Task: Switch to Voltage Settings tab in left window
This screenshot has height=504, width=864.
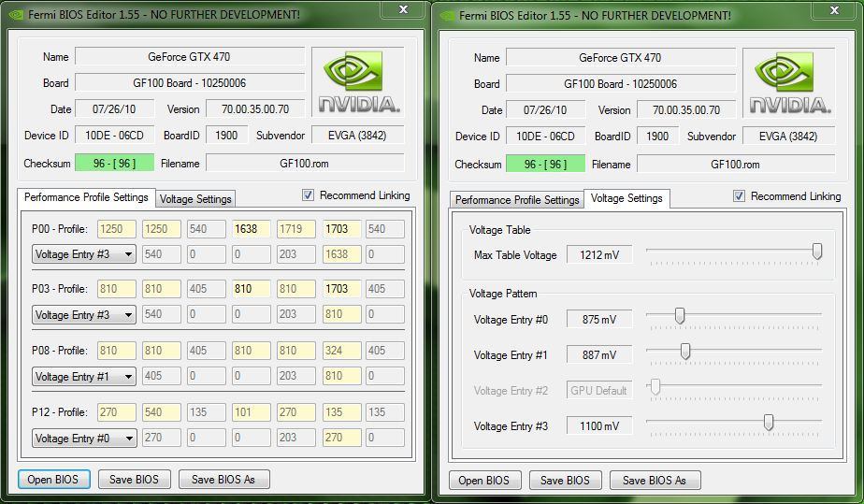Action: click(x=195, y=199)
